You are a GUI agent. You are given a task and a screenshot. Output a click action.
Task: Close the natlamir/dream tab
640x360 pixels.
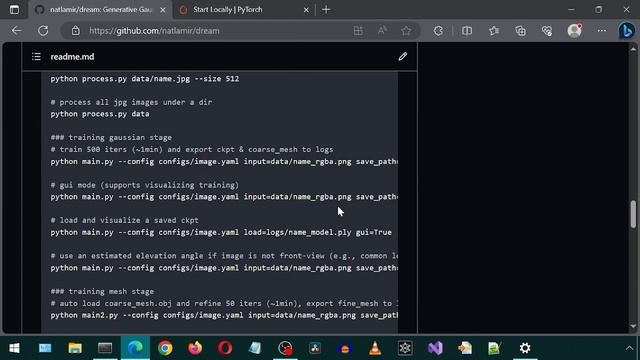tap(163, 10)
